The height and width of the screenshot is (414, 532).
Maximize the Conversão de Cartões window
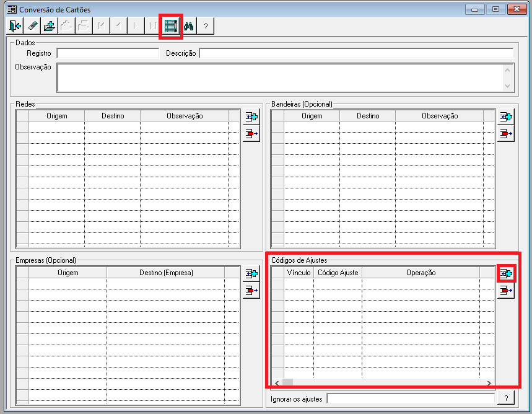(x=495, y=9)
